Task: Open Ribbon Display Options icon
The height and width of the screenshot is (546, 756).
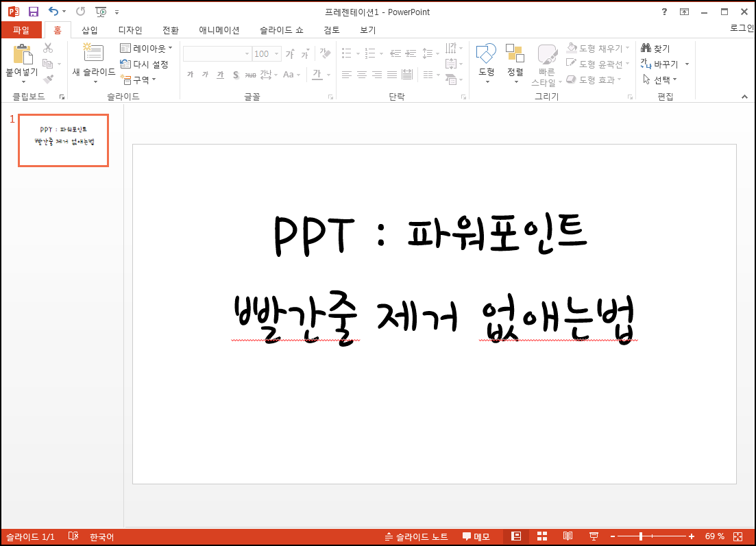Action: click(684, 12)
